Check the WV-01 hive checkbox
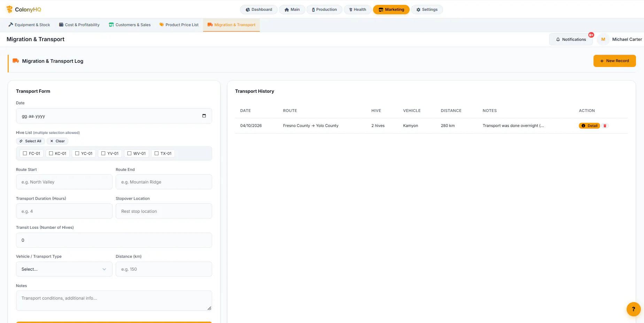644x323 pixels. tap(129, 153)
